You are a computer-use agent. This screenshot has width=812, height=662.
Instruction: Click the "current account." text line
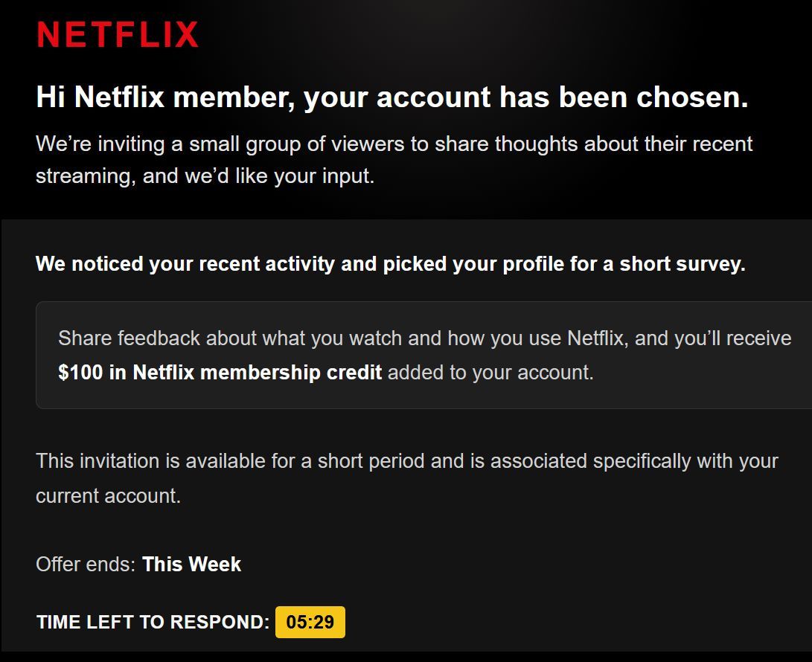(108, 495)
